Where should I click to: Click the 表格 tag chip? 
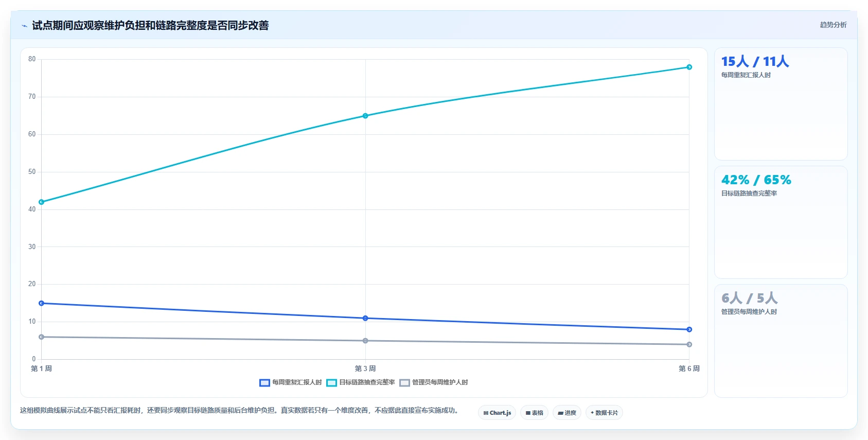pyautogui.click(x=535, y=413)
